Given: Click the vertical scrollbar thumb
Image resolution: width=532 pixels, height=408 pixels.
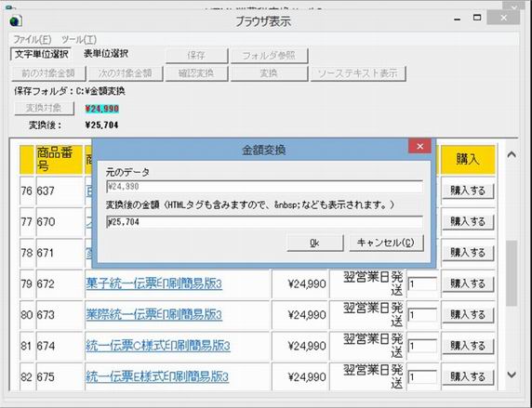Looking at the screenshot, I should [x=512, y=273].
